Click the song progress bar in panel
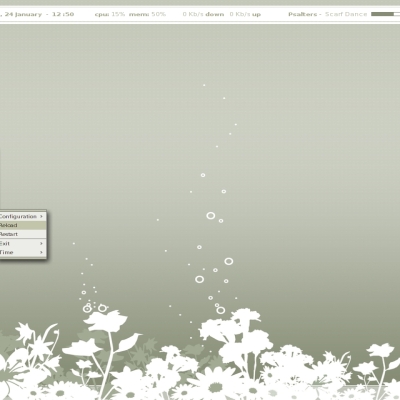 [x=385, y=14]
